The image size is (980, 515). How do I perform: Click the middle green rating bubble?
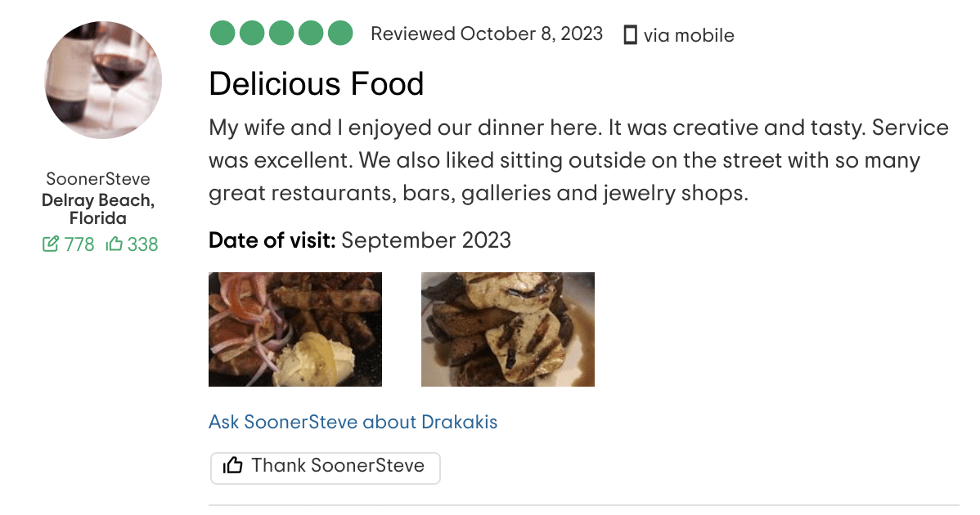click(280, 33)
